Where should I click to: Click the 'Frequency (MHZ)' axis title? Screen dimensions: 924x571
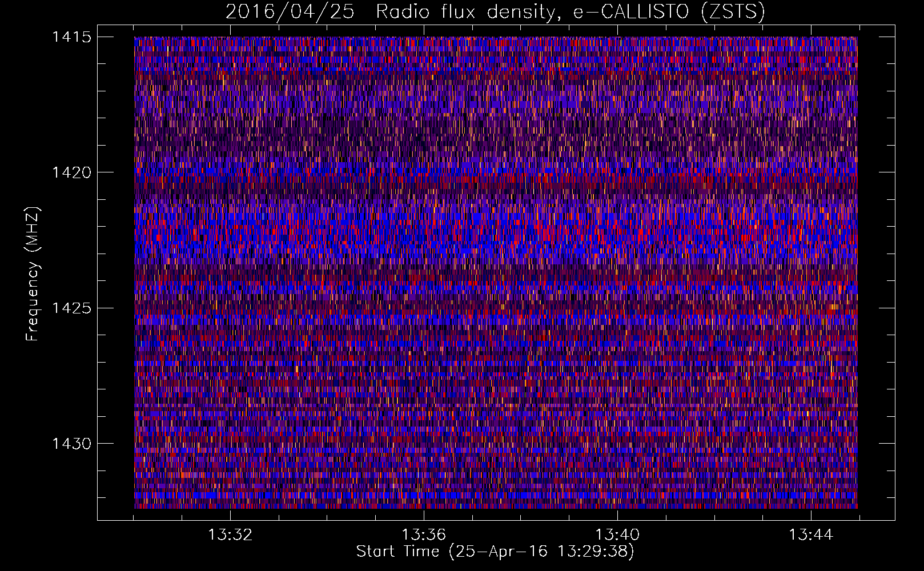(33, 274)
